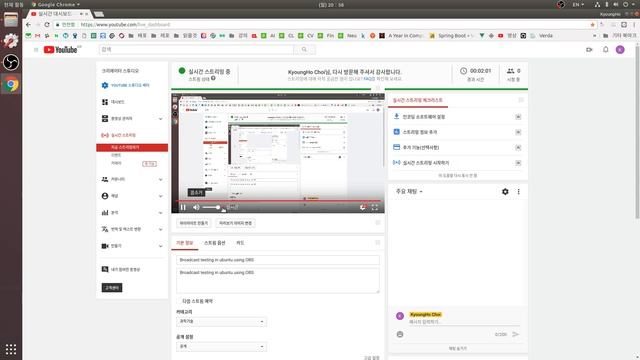Screen dimensions: 640x360
Task: Switch preview player to fullscreen
Action: pos(375,207)
